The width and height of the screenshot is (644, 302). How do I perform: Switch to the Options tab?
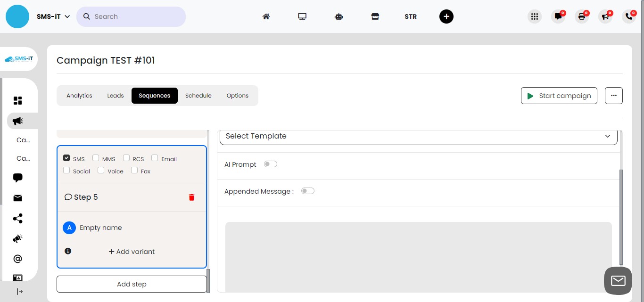(238, 96)
